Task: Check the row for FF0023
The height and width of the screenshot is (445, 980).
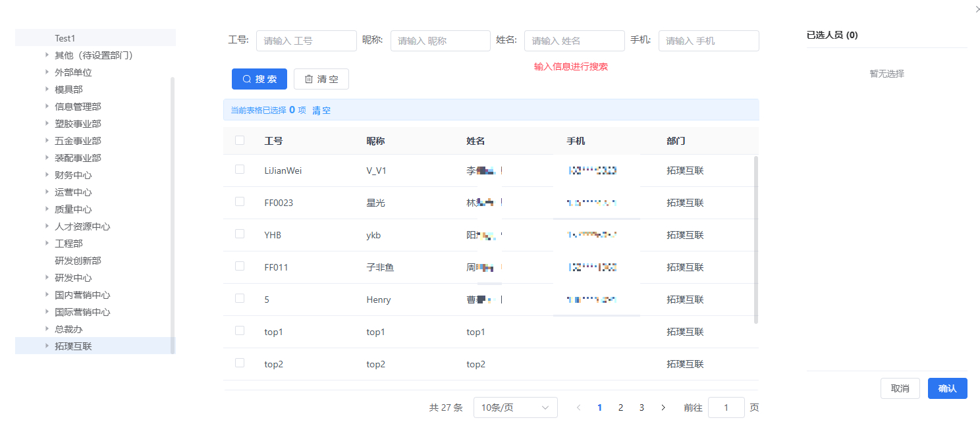Action: coord(240,202)
